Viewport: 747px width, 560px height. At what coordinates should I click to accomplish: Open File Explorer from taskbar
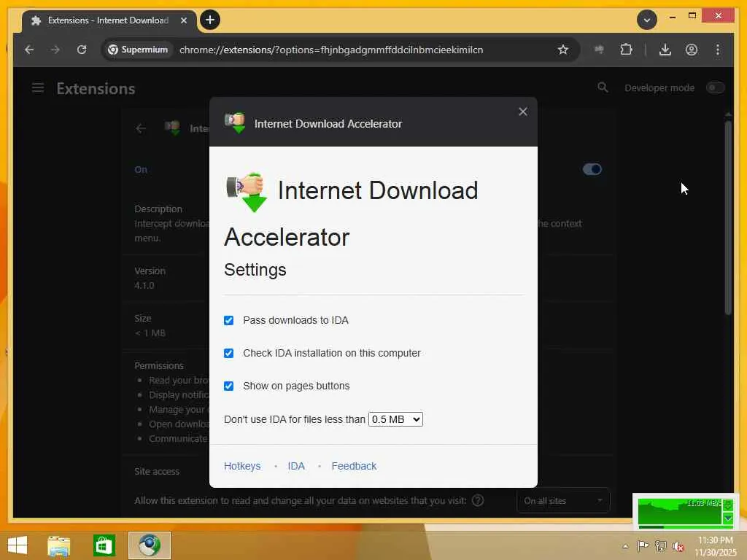coord(59,545)
